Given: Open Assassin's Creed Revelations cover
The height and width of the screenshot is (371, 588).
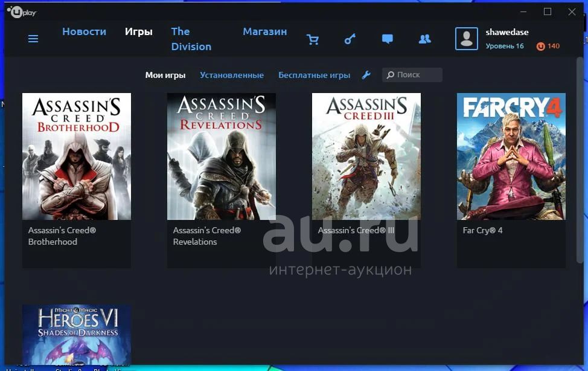Looking at the screenshot, I should click(221, 156).
